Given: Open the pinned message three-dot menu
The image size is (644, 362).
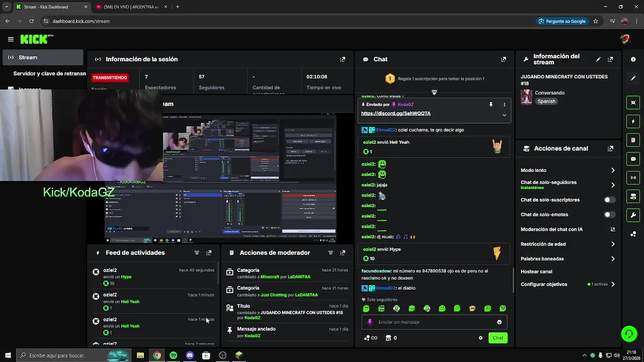Looking at the screenshot, I should pos(504,105).
